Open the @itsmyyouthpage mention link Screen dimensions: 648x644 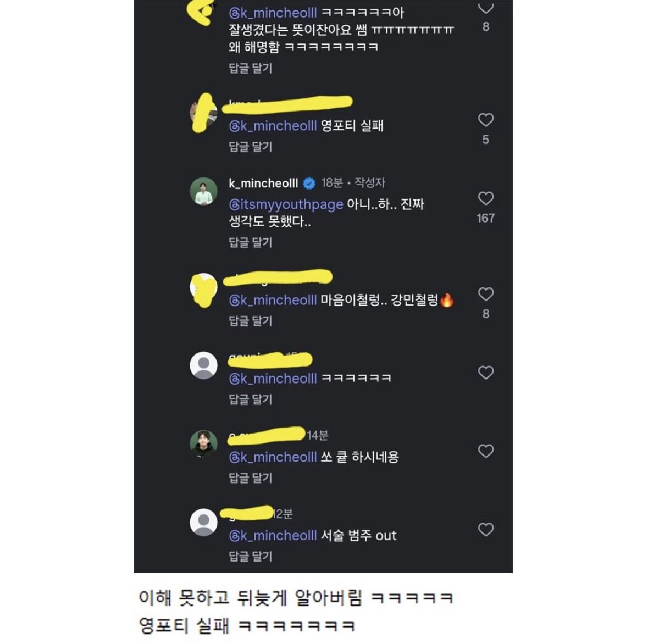286,204
